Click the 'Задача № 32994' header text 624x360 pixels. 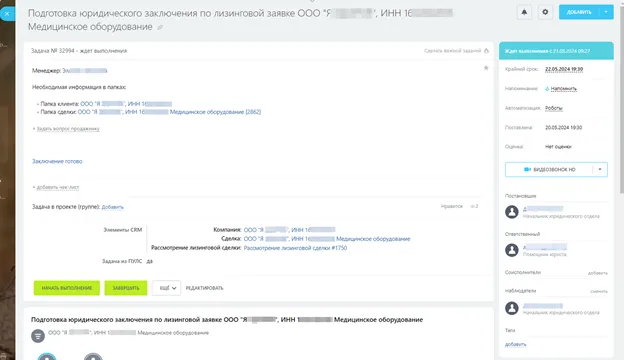79,51
